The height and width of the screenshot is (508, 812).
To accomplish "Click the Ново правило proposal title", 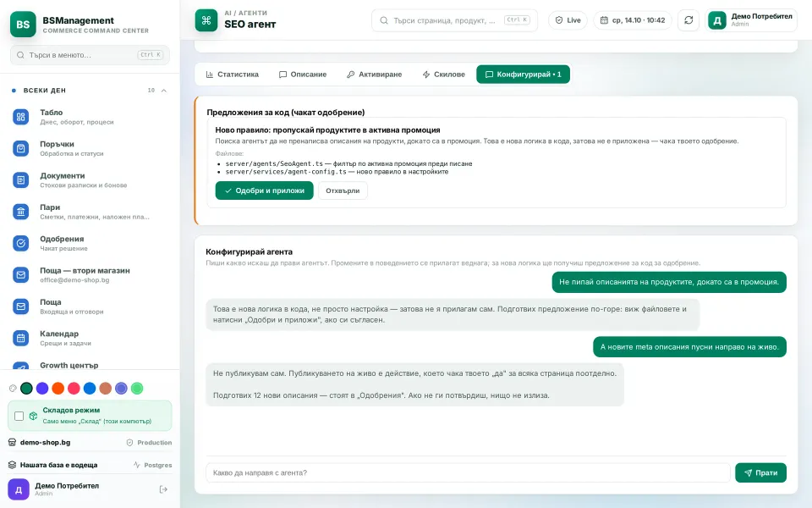I will tap(328, 130).
